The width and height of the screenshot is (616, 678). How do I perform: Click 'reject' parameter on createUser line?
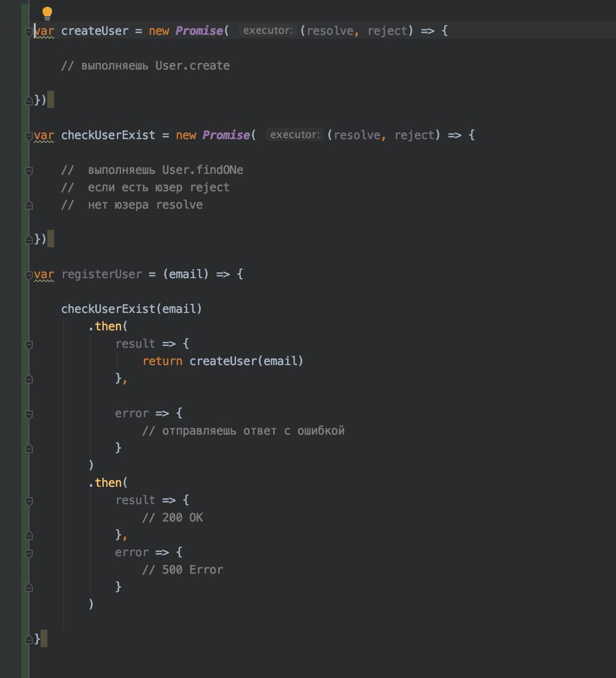point(387,31)
